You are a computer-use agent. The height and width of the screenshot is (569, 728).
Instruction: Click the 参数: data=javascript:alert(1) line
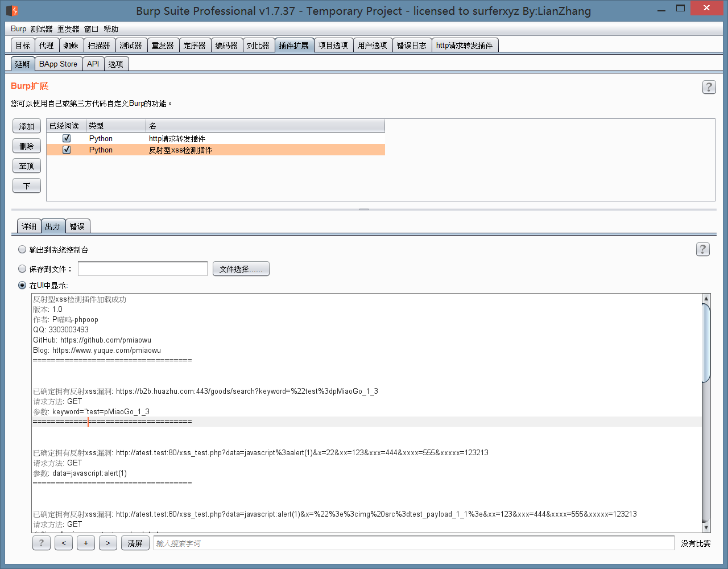click(x=80, y=473)
